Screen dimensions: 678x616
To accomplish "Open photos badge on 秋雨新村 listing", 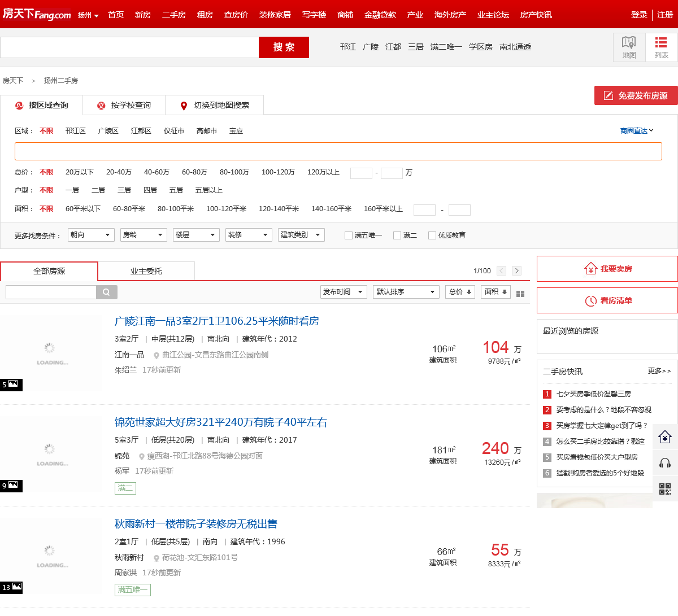I will 11,587.
